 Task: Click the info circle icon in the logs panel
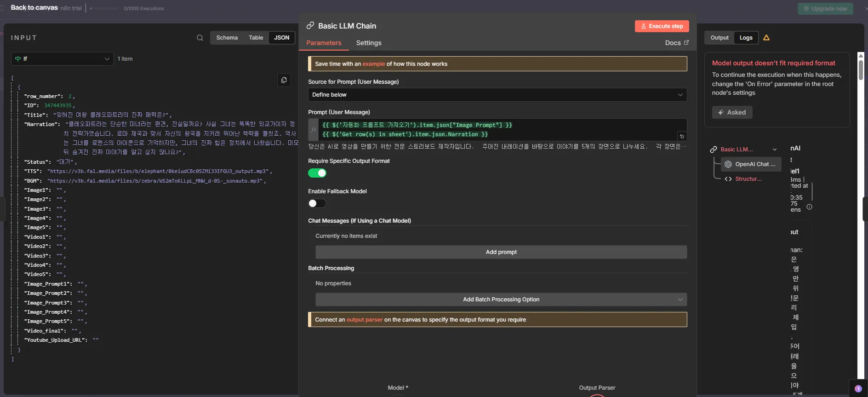[x=810, y=207]
